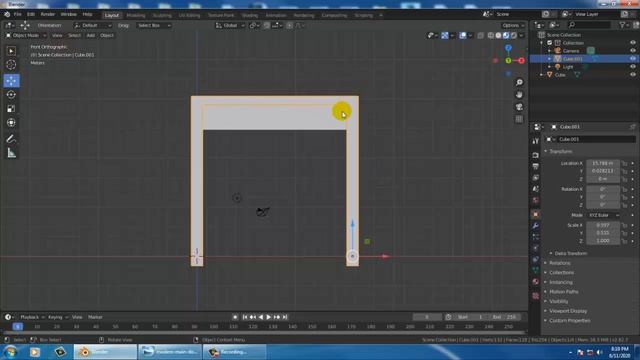Play the animation in reverse
The image size is (640, 360).
point(261,317)
